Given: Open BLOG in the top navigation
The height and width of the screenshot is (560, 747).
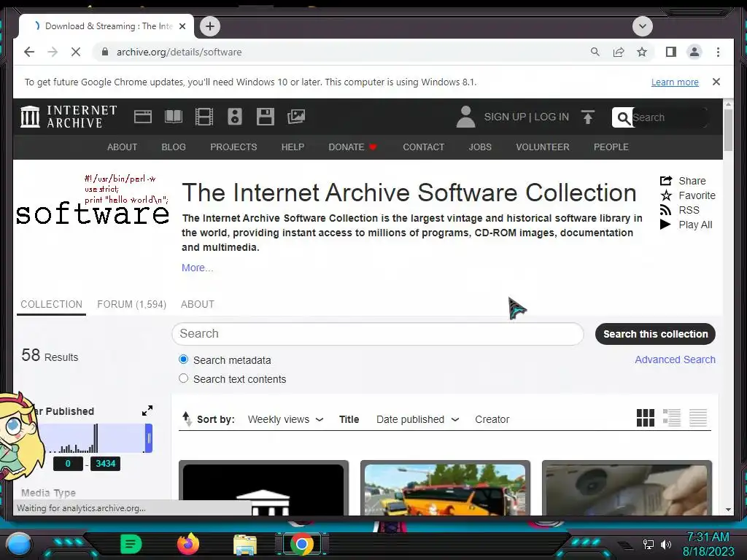Looking at the screenshot, I should [x=174, y=147].
